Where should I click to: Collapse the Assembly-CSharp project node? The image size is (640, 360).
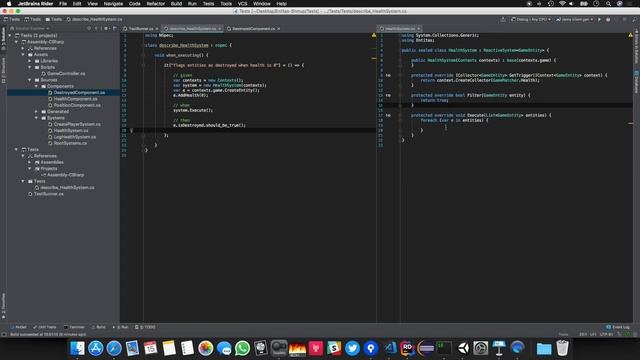[x=16, y=42]
